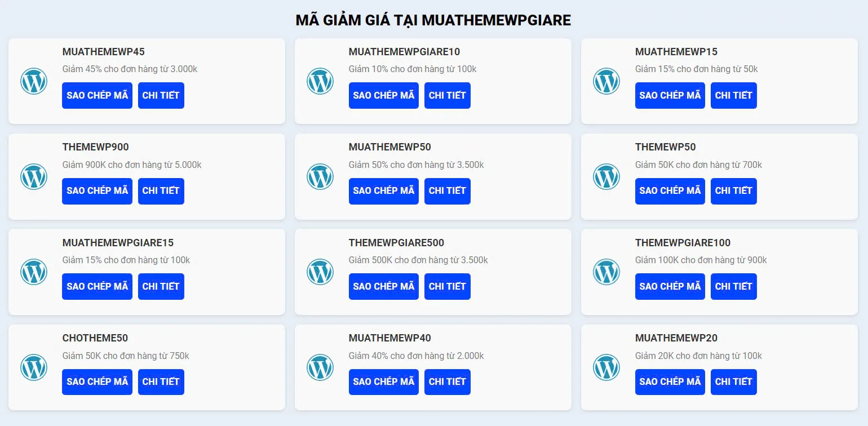Click the WordPress logo next to THEMEWPGIARE500
The image size is (868, 426).
320,272
